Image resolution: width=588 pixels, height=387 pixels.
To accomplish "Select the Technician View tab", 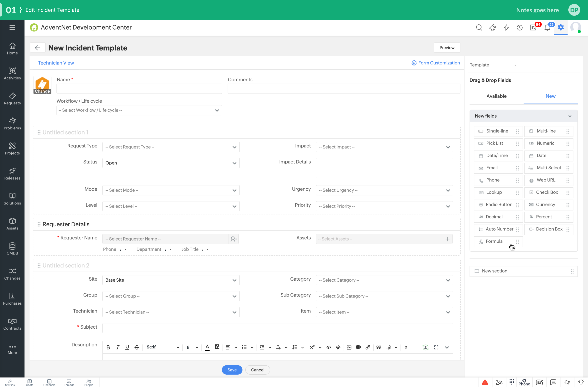I will (x=56, y=63).
